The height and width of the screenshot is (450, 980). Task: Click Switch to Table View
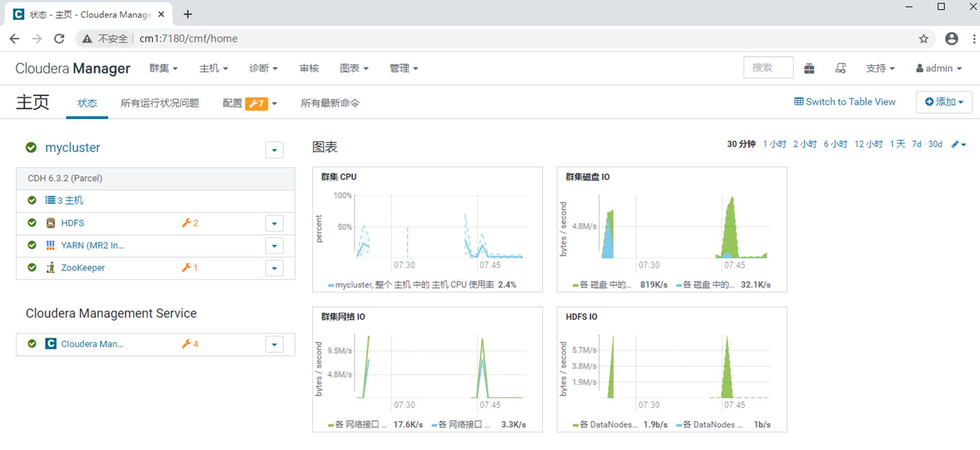[x=845, y=102]
